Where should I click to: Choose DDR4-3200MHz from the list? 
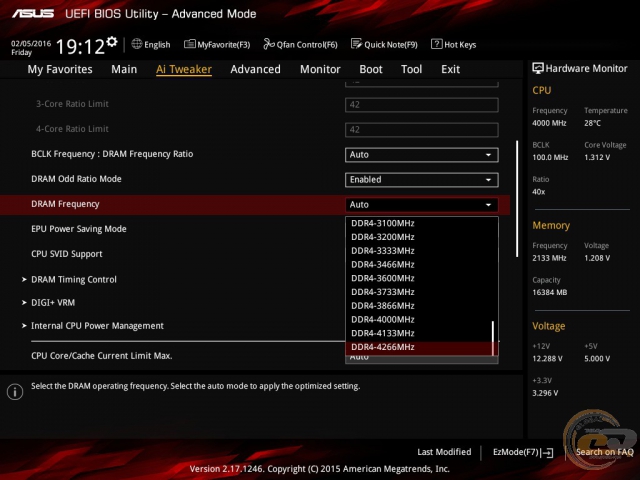pyautogui.click(x=422, y=237)
